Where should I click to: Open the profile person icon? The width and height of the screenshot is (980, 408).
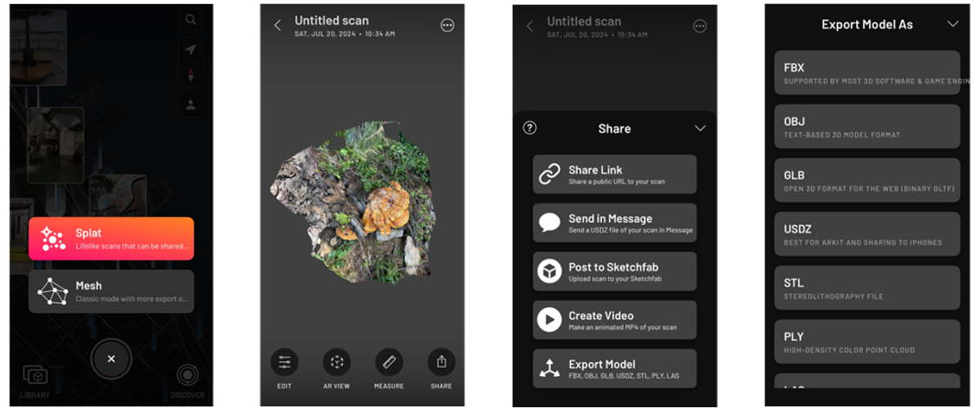point(190,104)
